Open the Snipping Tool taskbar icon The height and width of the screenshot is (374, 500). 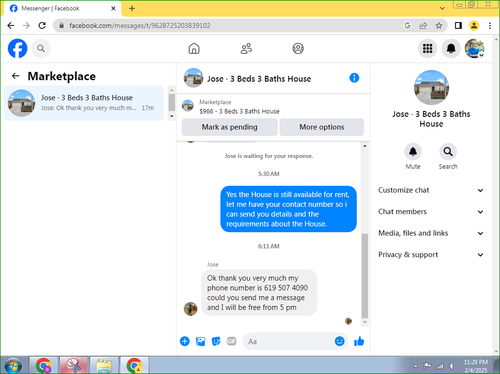tap(74, 365)
